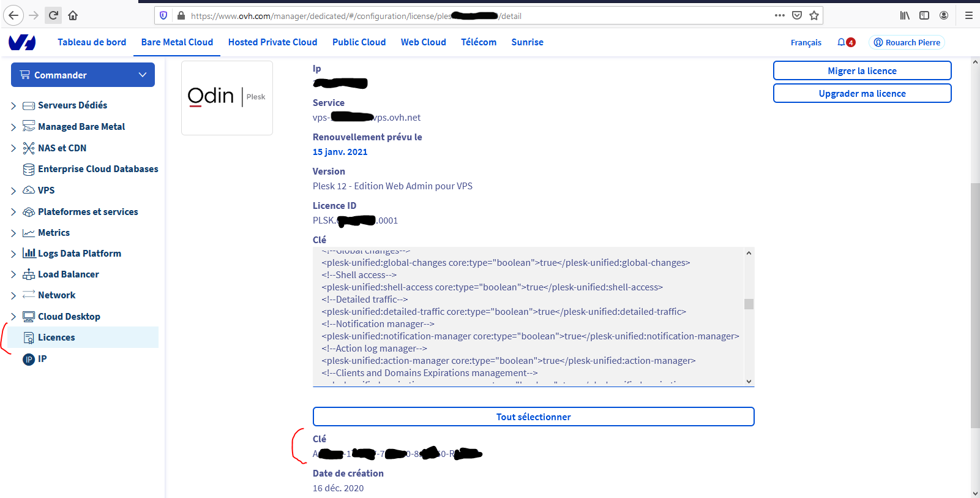This screenshot has height=498, width=980.
Task: Open the notifications bell icon
Action: tap(841, 42)
